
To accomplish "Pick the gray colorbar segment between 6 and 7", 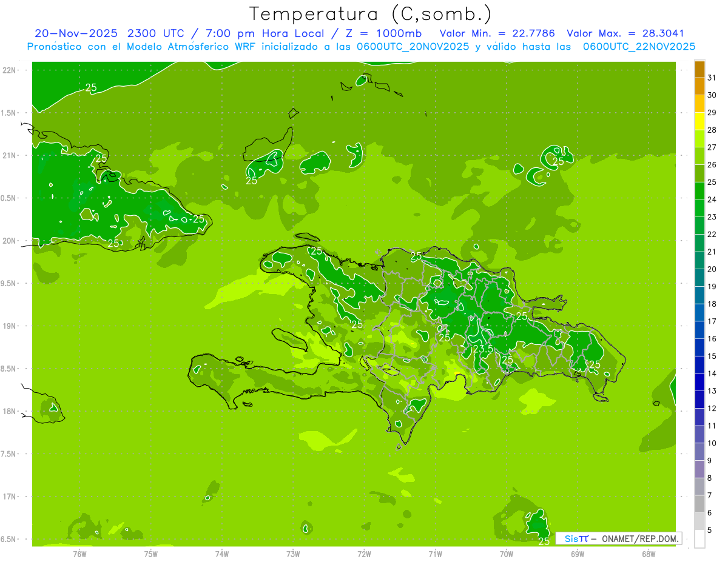I will click(699, 504).
